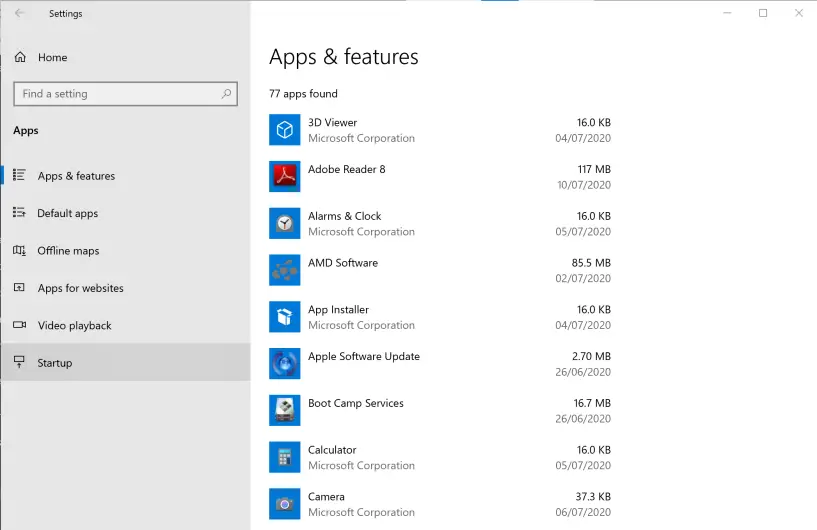The height and width of the screenshot is (530, 817).
Task: Click the 117 MB size value
Action: [x=594, y=169]
